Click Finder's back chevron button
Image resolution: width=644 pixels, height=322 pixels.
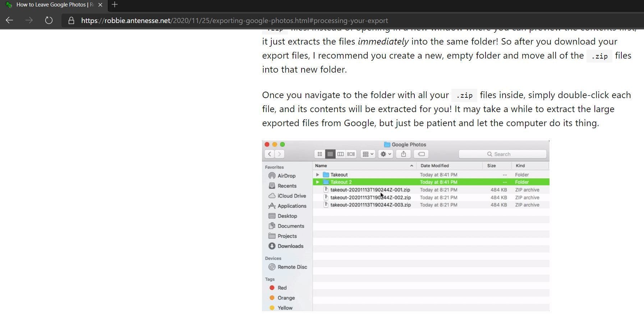(270, 154)
